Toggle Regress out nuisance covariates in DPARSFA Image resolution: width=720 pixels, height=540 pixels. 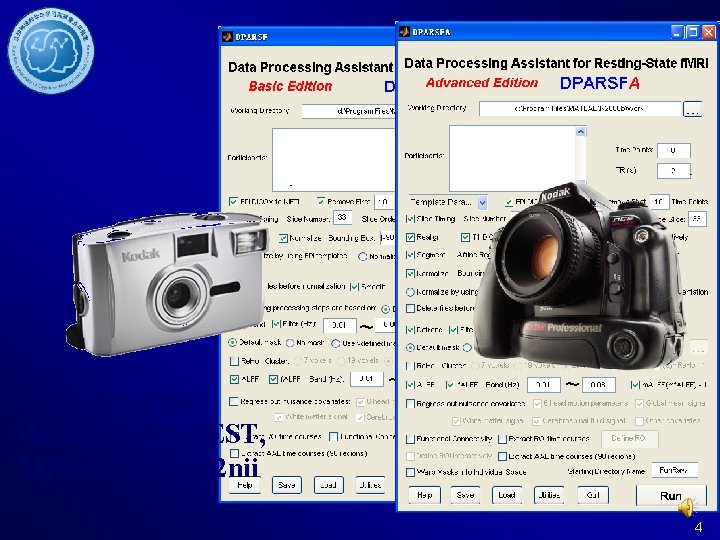[x=410, y=404]
